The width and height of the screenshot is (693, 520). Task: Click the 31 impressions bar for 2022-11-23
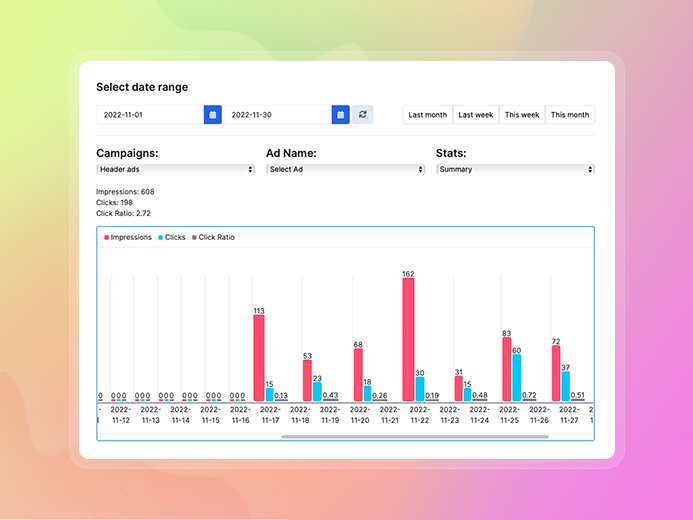pos(458,388)
